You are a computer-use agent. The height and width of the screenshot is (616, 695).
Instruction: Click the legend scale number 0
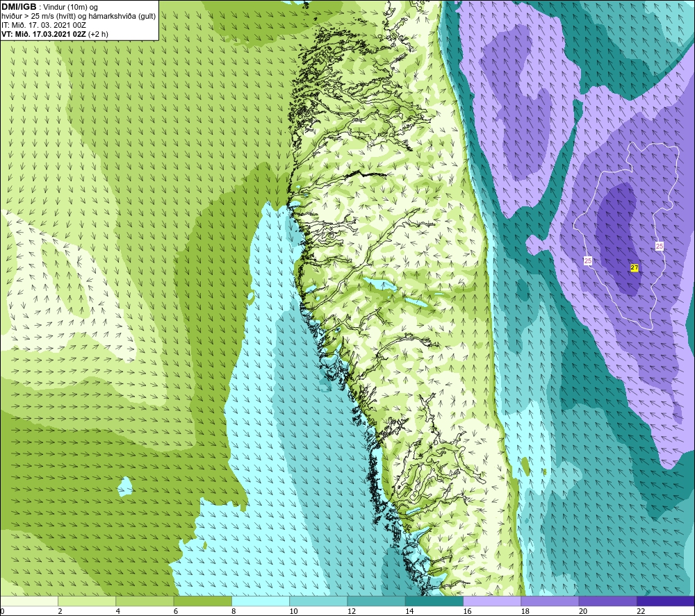[x=2, y=612]
